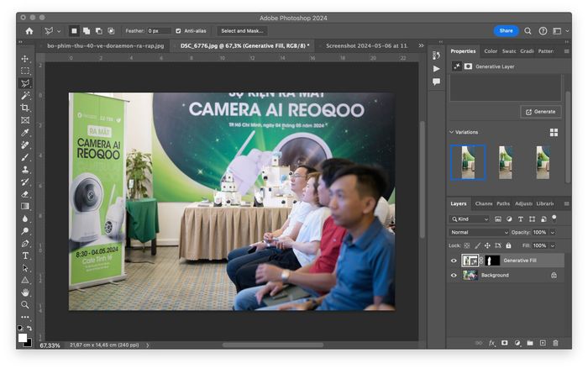Viewport: 588px width, 369px height.
Task: Delete layer with trash icon
Action: 555,343
